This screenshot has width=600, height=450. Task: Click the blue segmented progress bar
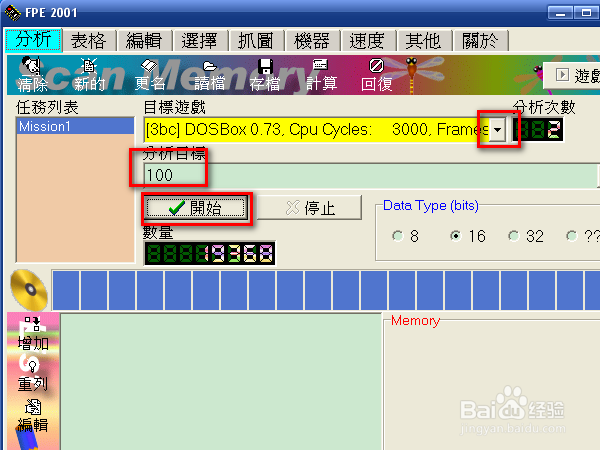(326, 290)
